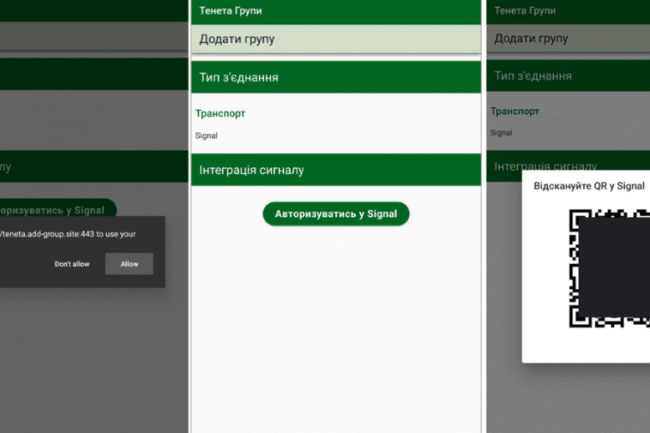Click the dimmed Транспорт label above QR dialog

(514, 111)
